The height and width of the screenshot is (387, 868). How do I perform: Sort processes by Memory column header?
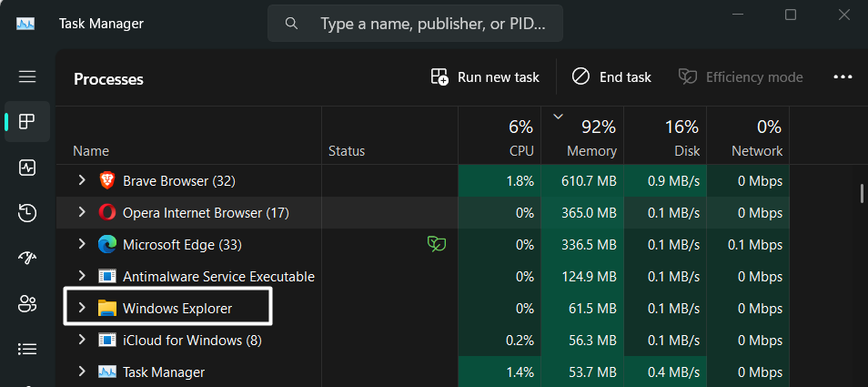582,138
